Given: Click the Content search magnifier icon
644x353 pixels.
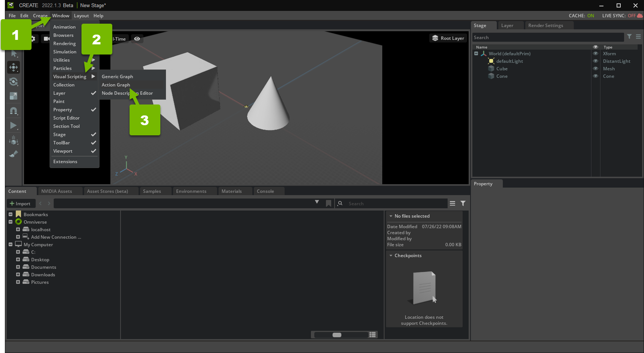Looking at the screenshot, I should (340, 203).
